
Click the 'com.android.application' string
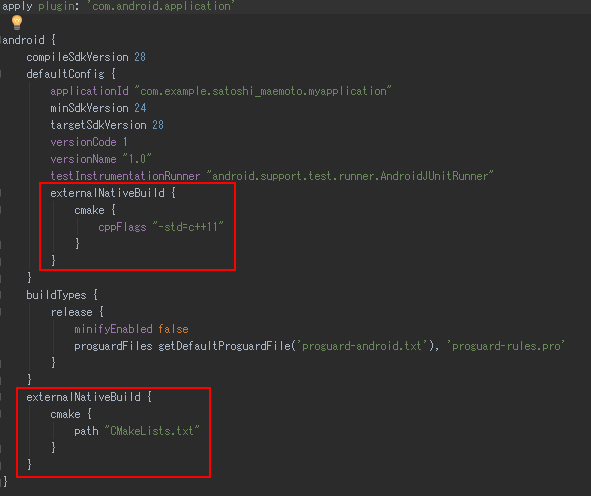click(x=162, y=6)
